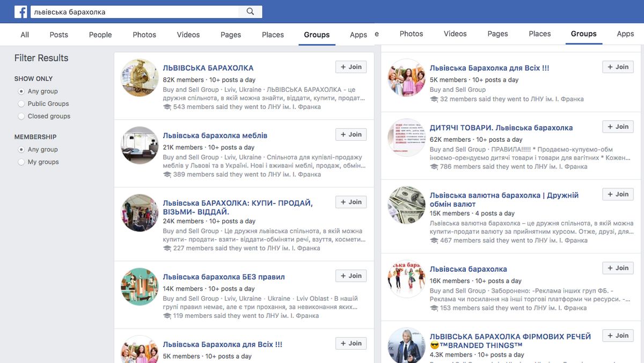The height and width of the screenshot is (363, 644).
Task: Click graduation cap icon beside 32 members
Action: pos(434,99)
